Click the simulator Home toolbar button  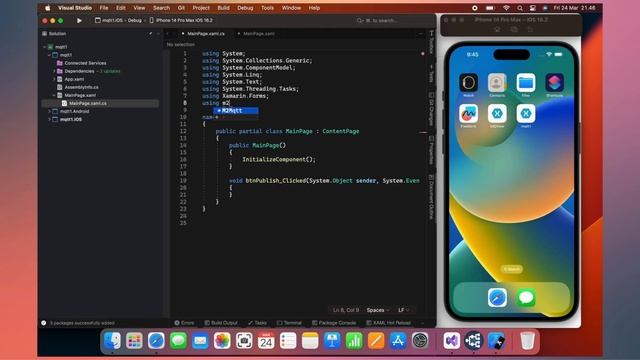(497, 29)
